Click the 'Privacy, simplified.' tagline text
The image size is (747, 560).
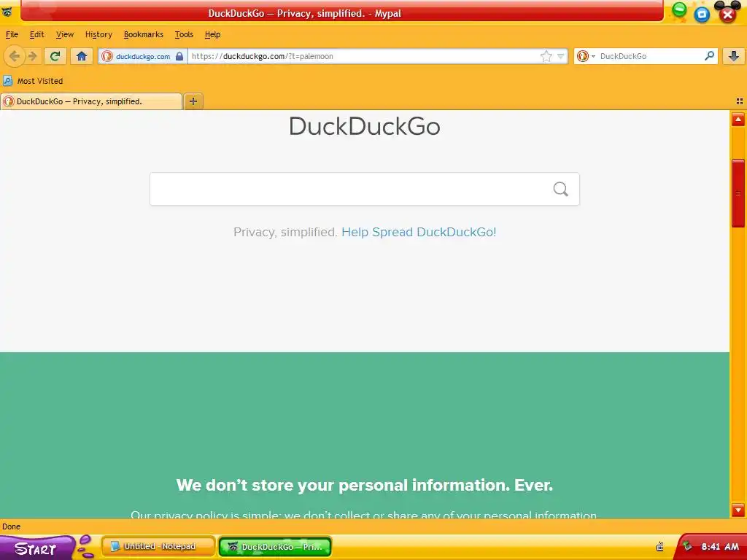coord(285,232)
